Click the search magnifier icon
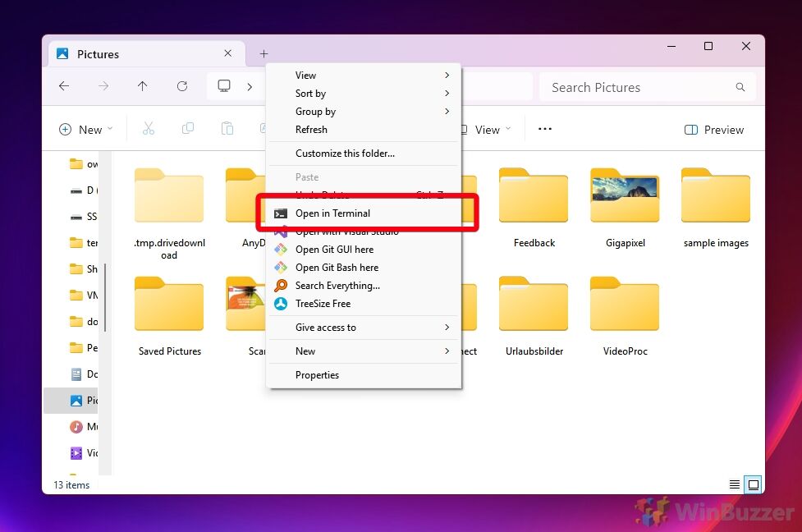 click(740, 88)
